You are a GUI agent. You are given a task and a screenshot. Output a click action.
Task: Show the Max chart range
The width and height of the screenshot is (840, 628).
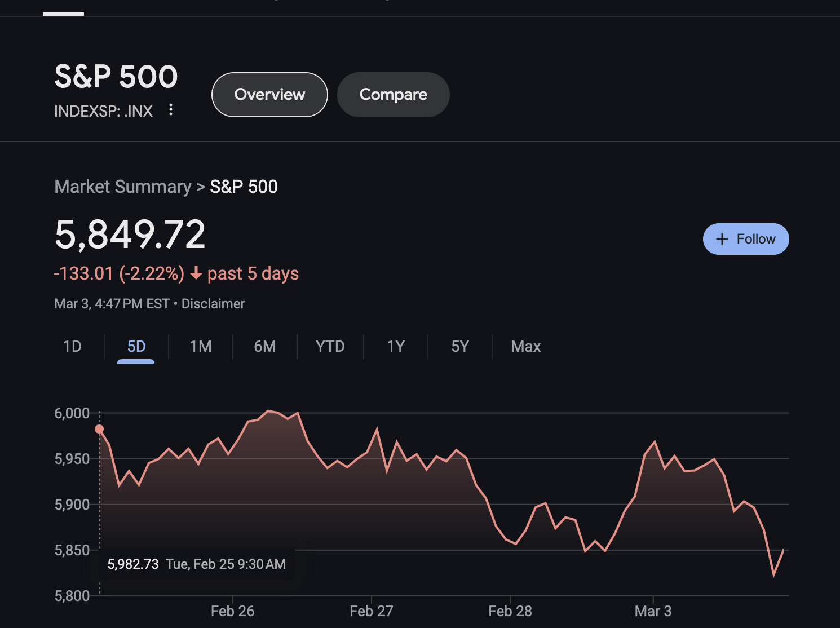tap(526, 346)
